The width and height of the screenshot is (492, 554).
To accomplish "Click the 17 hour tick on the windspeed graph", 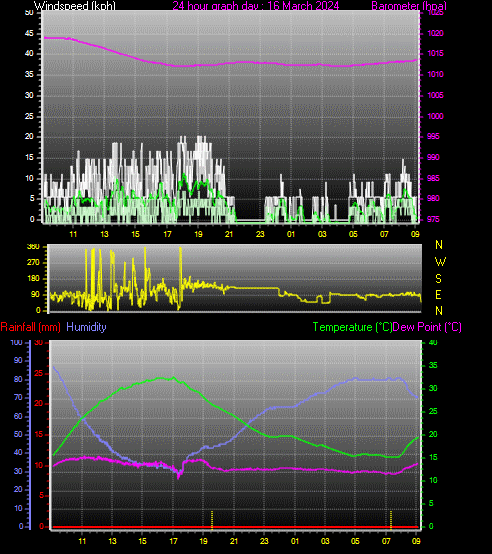I will point(167,234).
